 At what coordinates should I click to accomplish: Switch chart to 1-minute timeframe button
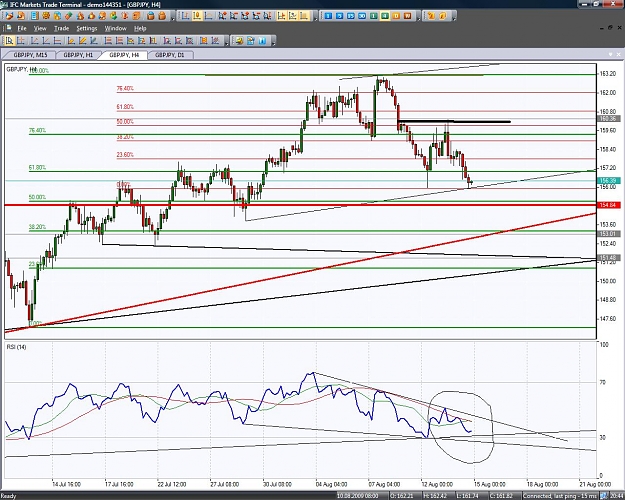pos(328,16)
